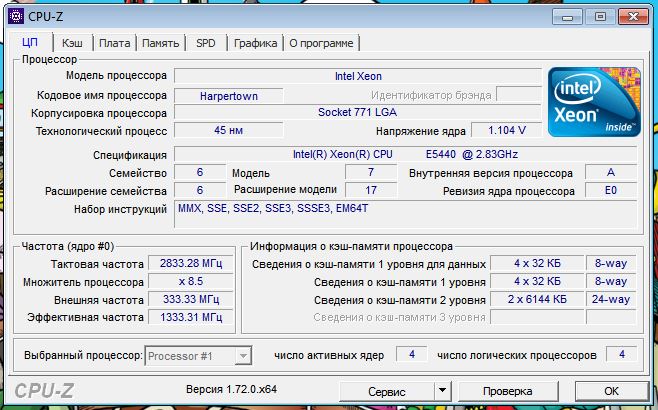Click the 24-way L2 associativity value

pos(611,299)
